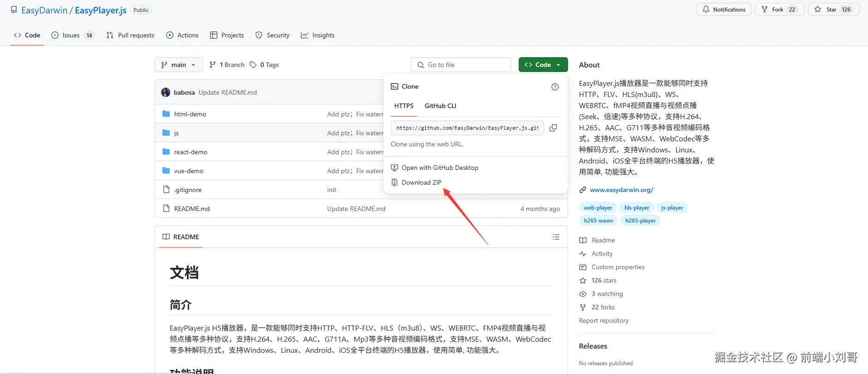Open the Activity link
The width and height of the screenshot is (868, 374).
tap(602, 253)
